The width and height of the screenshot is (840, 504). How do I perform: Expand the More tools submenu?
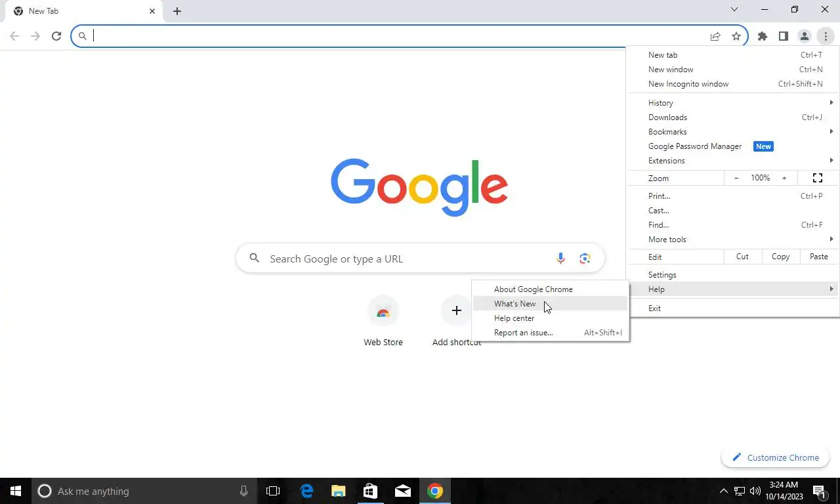coord(732,240)
